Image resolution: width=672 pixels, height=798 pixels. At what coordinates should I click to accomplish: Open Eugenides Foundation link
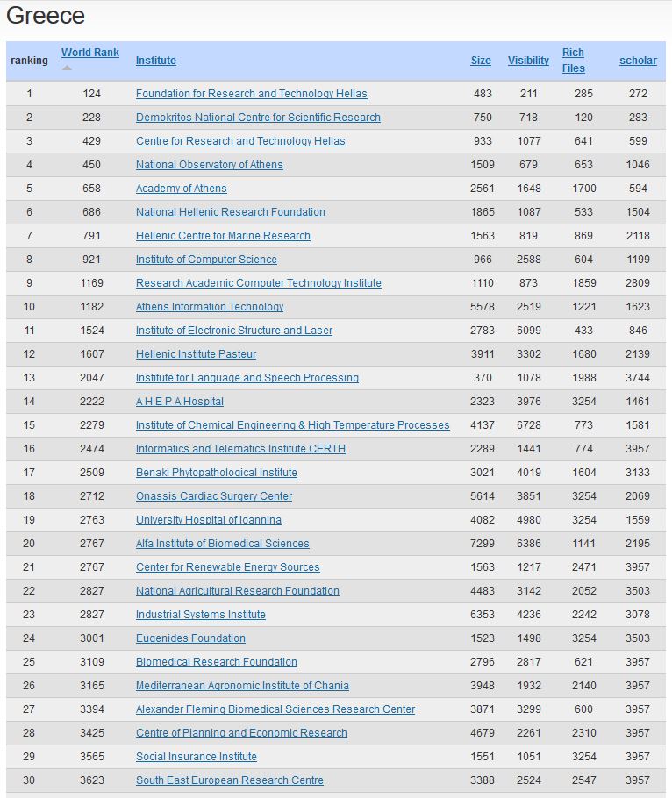[190, 638]
